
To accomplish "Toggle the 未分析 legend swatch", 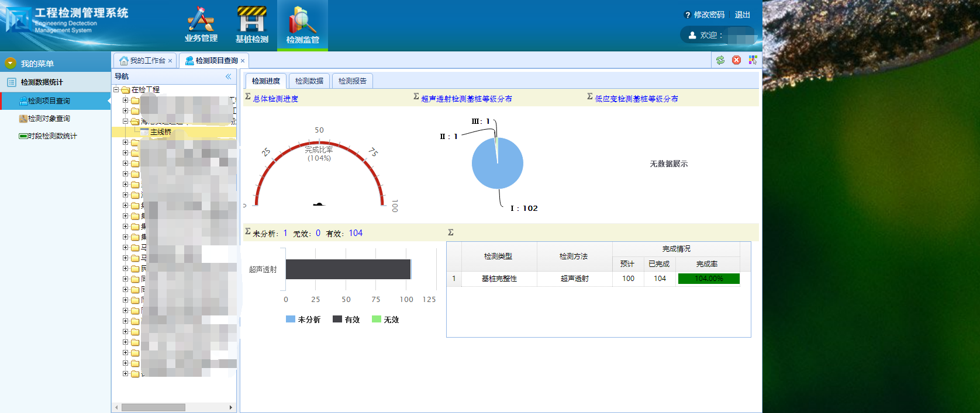I will [x=290, y=320].
